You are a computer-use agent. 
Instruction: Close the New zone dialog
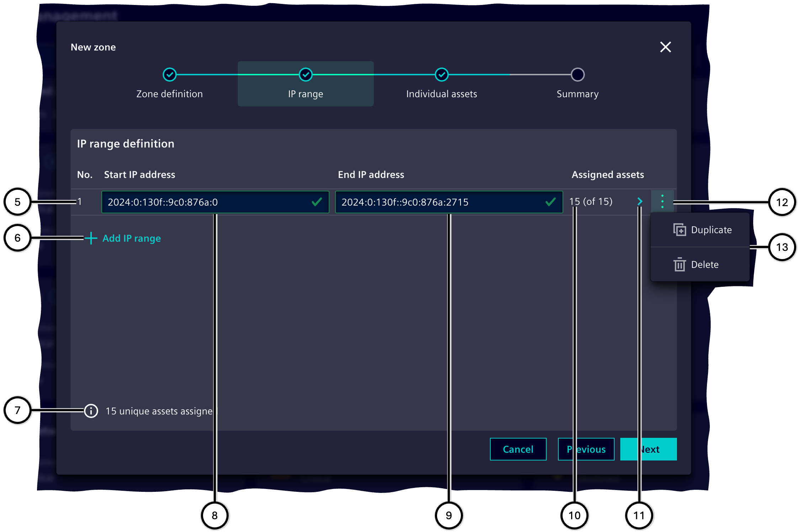pos(665,47)
